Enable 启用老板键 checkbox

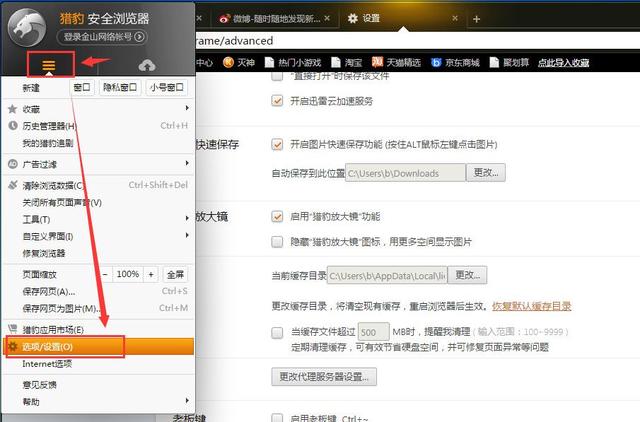tap(277, 418)
